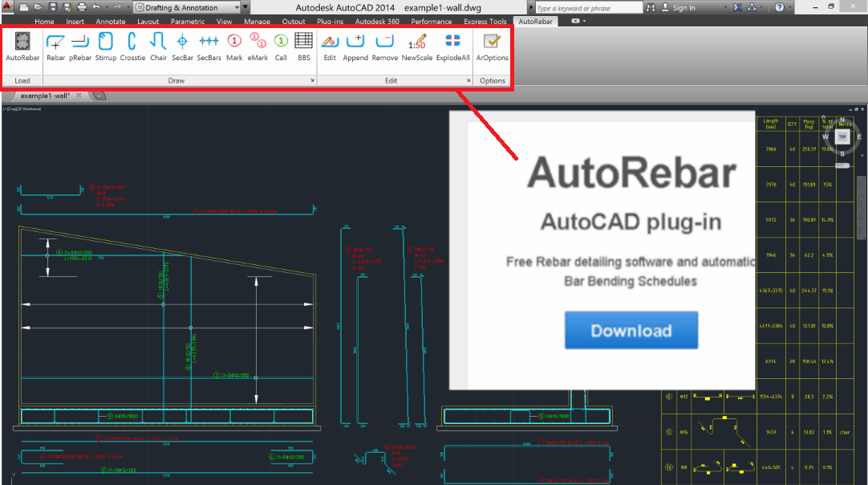The height and width of the screenshot is (485, 868).
Task: Pick the Chair rebar tool
Action: 158,47
